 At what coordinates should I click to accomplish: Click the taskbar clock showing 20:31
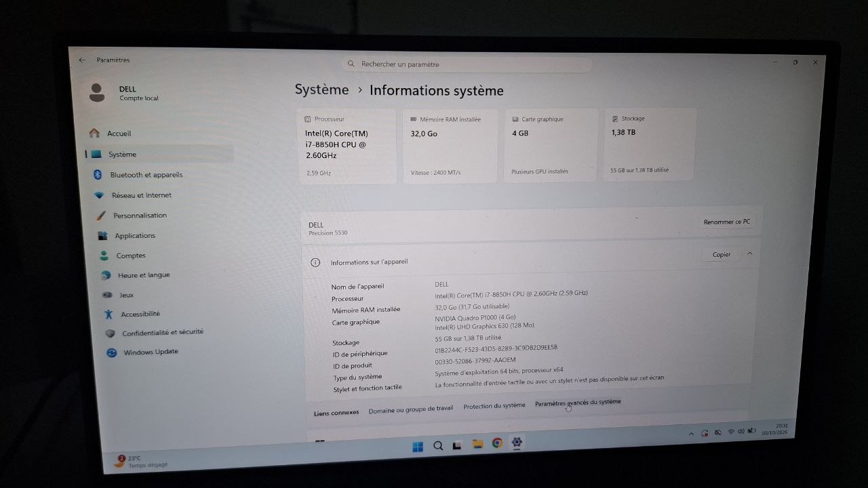(x=774, y=429)
